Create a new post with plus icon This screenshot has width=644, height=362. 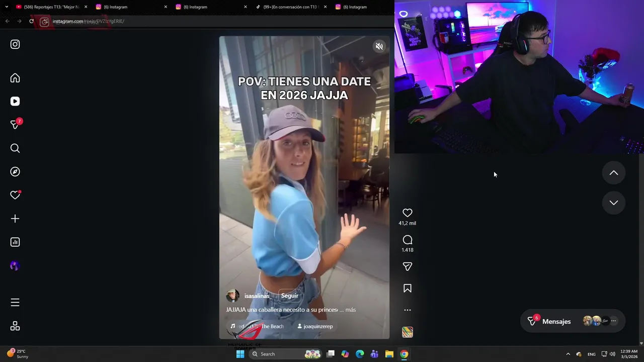(x=15, y=219)
